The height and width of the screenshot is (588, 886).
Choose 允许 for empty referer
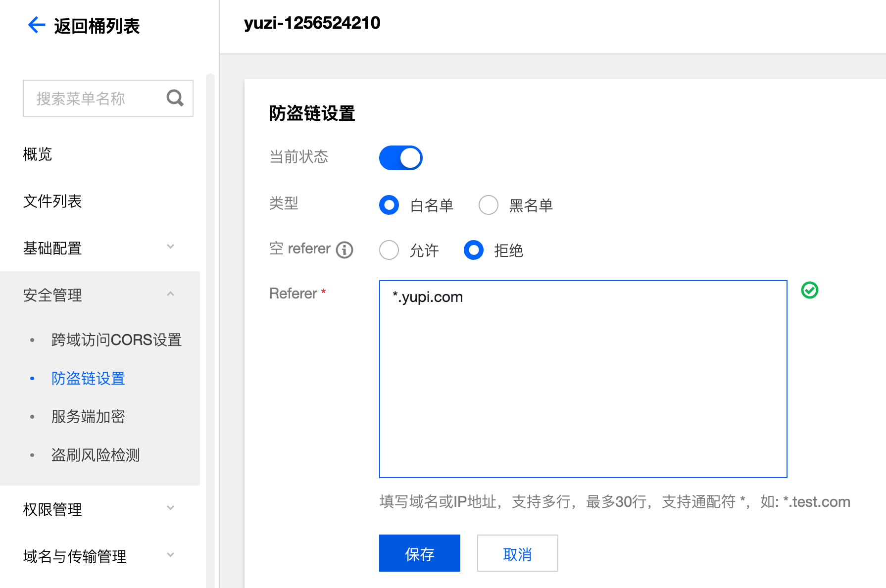(389, 250)
